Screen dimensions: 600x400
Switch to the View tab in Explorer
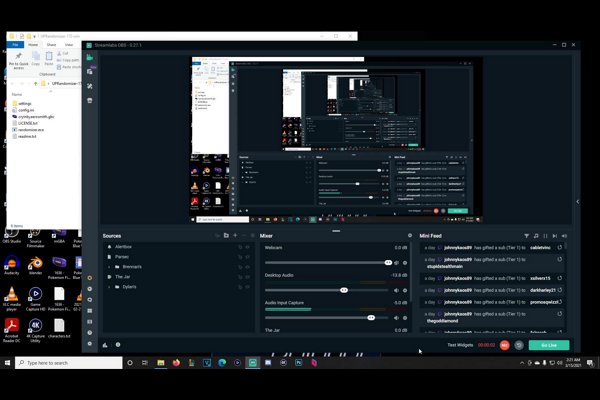pos(69,45)
